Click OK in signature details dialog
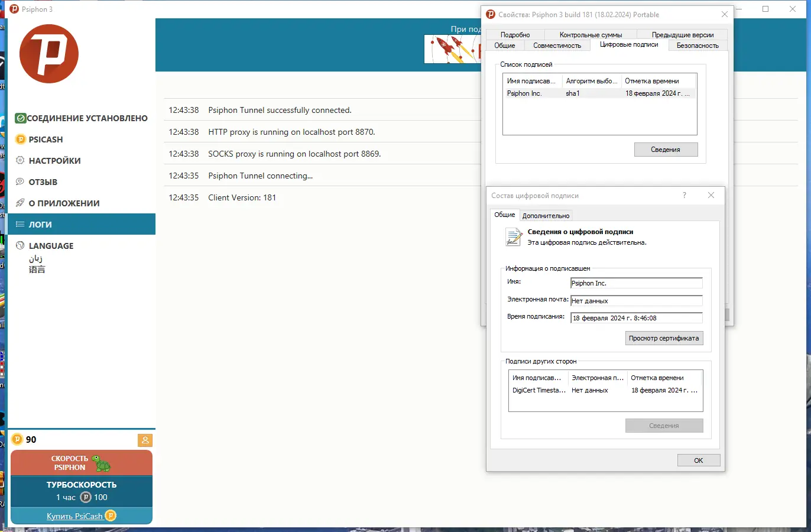 pos(698,460)
